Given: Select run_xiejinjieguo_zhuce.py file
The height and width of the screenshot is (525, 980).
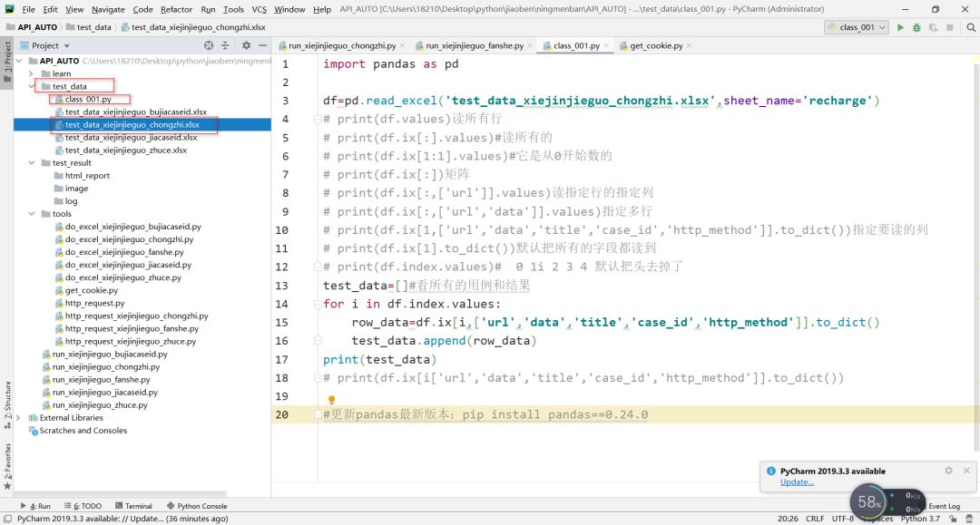Looking at the screenshot, I should (x=100, y=405).
